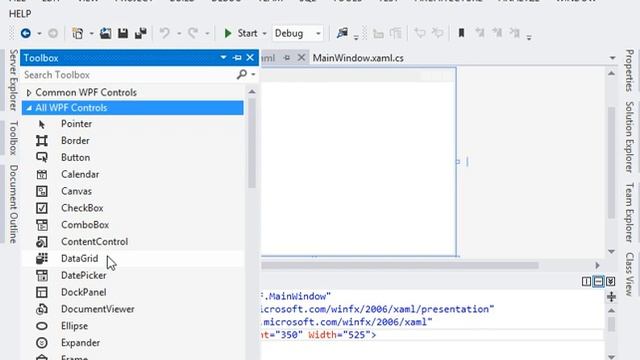Select the DockPanel control icon
This screenshot has width=640, height=360.
(42, 292)
